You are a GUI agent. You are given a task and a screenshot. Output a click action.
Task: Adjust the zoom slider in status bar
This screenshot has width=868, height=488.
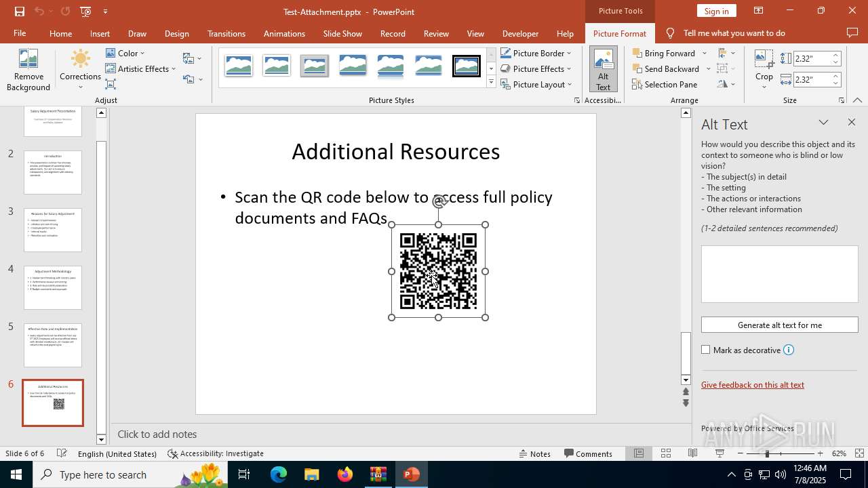(x=767, y=453)
